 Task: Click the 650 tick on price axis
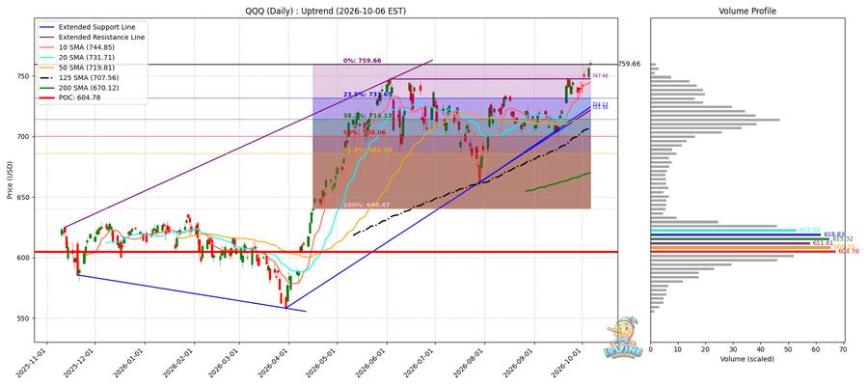(24, 197)
